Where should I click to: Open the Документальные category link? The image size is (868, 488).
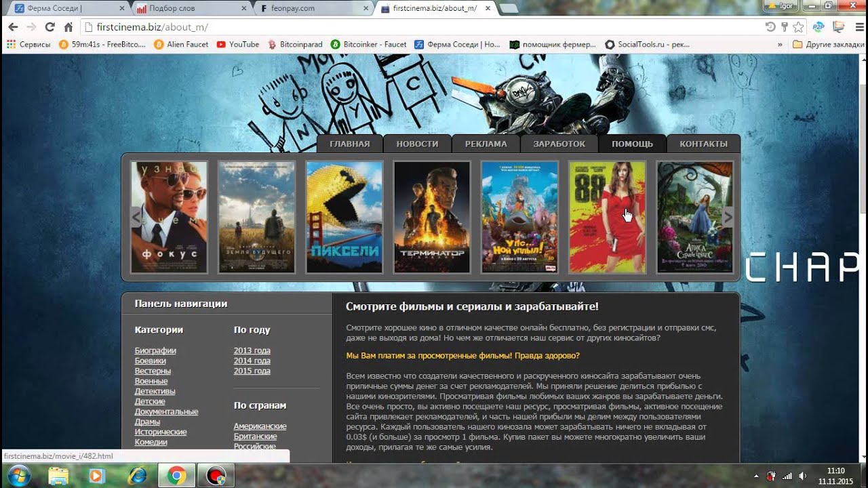167,411
